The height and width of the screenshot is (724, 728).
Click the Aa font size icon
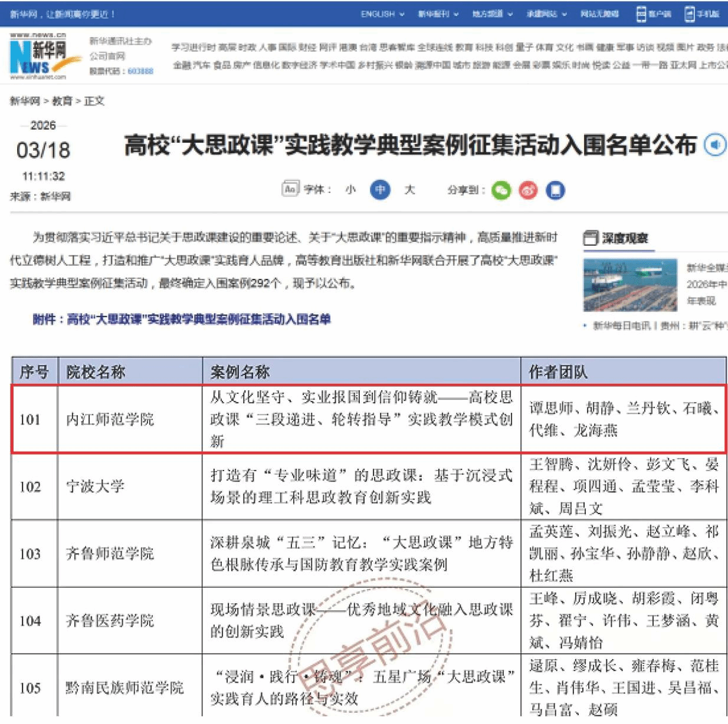290,189
